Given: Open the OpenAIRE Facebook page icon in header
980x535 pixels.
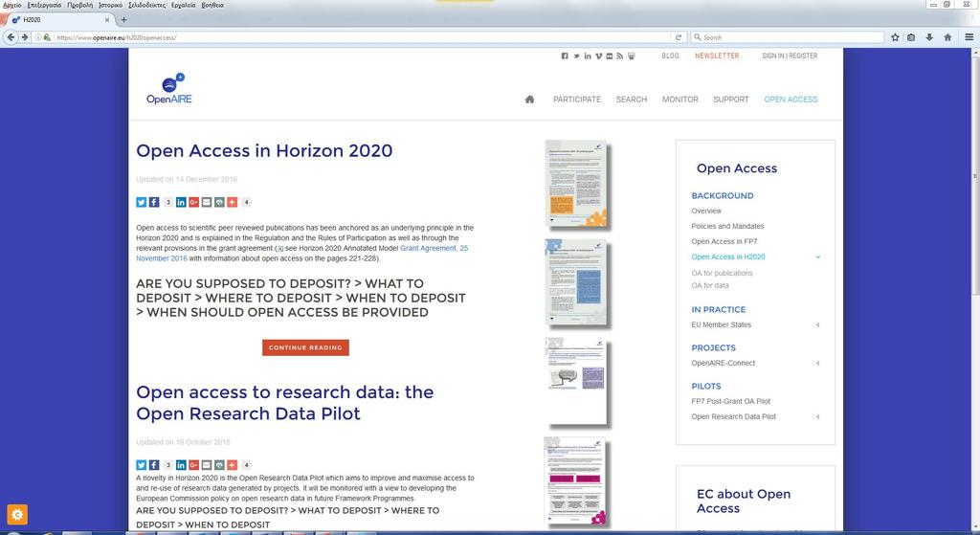Looking at the screenshot, I should click(x=565, y=56).
